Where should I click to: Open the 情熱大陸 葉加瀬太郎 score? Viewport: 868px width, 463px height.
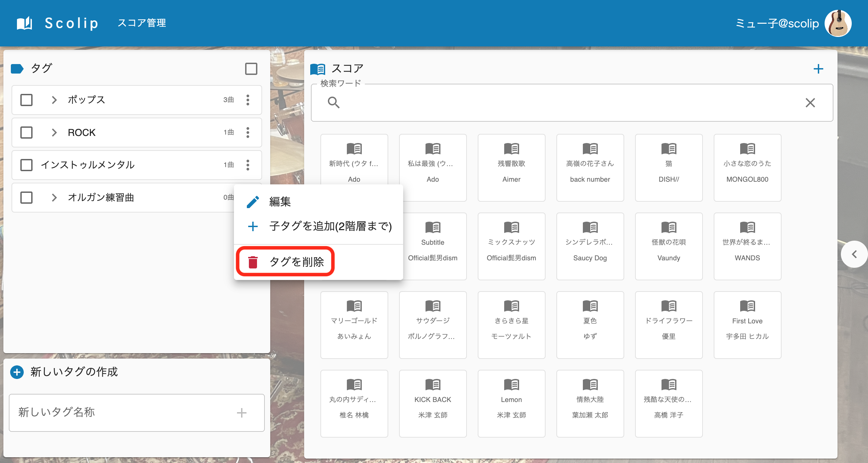pyautogui.click(x=590, y=403)
